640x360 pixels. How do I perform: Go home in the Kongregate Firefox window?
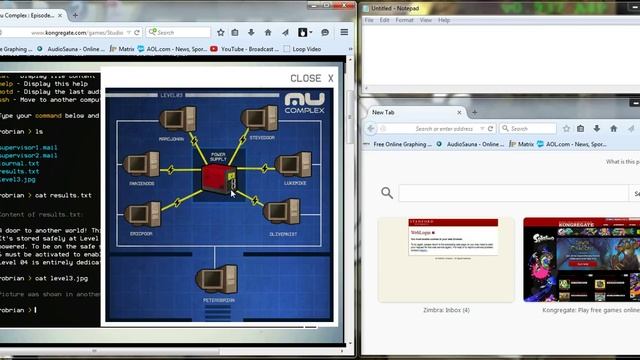(x=268, y=32)
